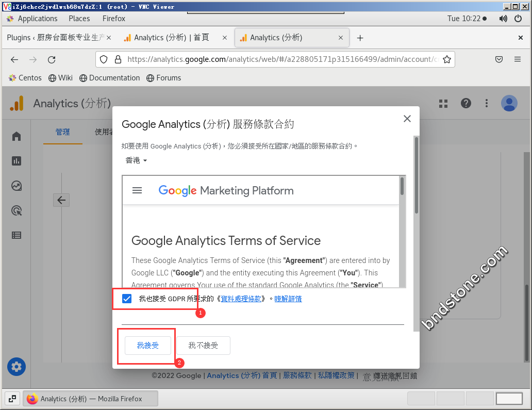Click the Admin gear icon
Screen dimensions: 532x410
point(16,367)
